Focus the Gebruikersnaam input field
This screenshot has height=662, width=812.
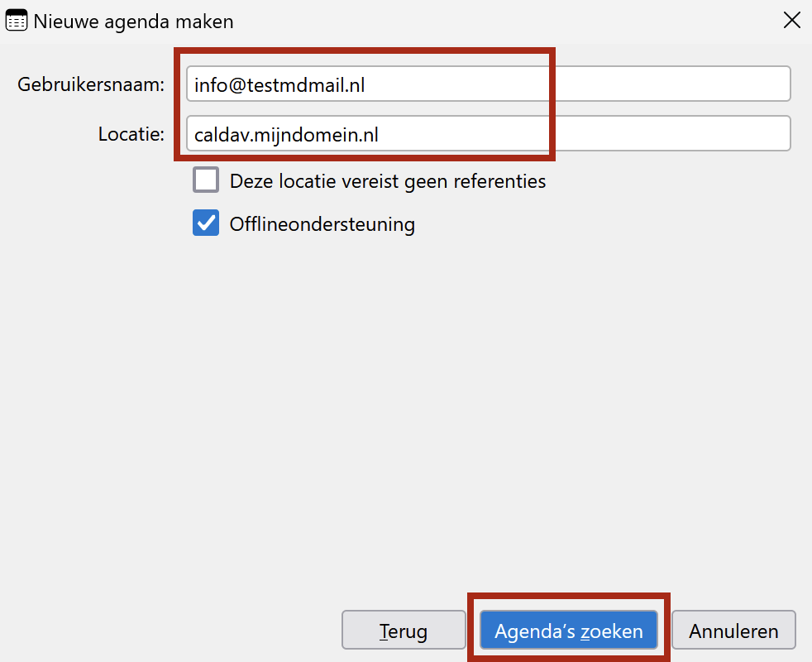pyautogui.click(x=488, y=84)
